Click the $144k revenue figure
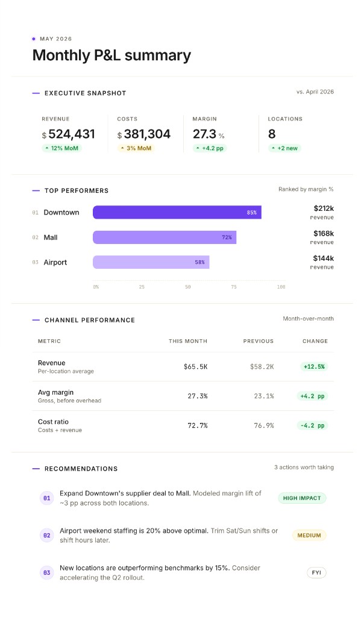This screenshot has height=617, width=364. click(324, 258)
